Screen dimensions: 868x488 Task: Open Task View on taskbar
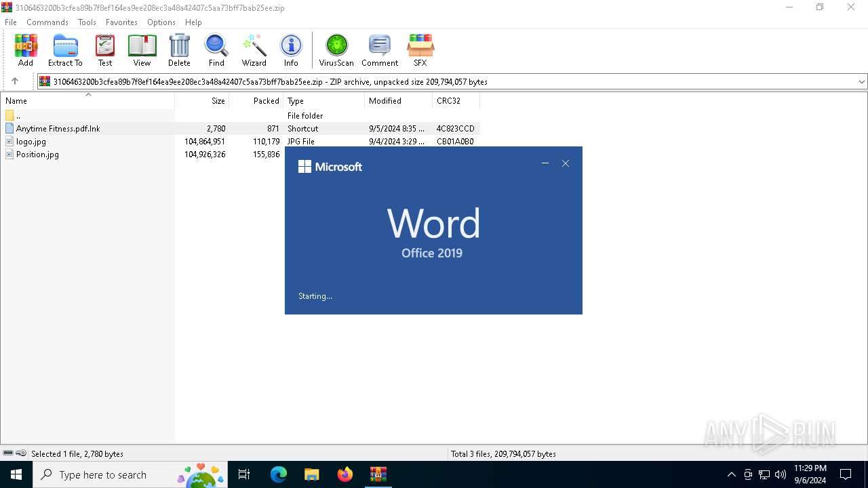pos(244,474)
